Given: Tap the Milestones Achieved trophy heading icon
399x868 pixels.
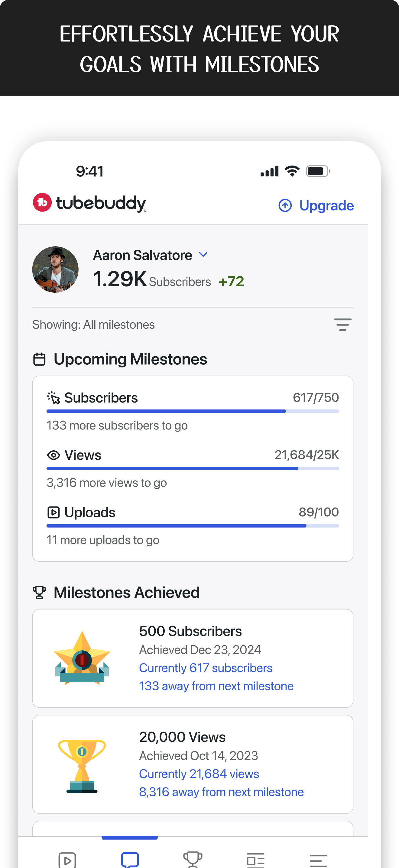Looking at the screenshot, I should point(39,592).
